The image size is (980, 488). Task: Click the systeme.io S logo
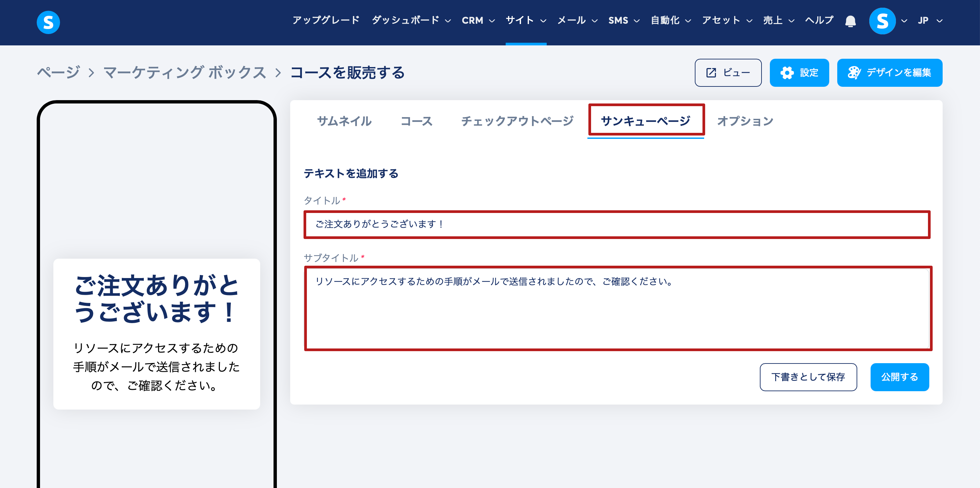coord(48,22)
